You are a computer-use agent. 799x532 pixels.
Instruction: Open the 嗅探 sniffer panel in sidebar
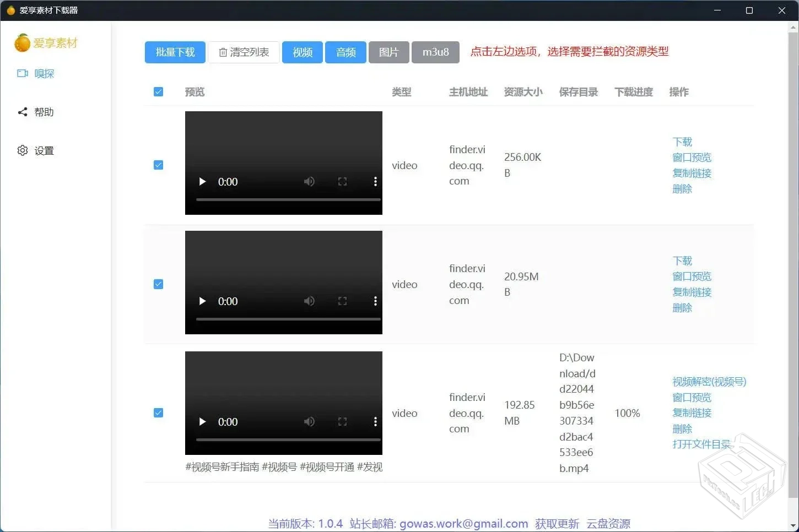44,73
